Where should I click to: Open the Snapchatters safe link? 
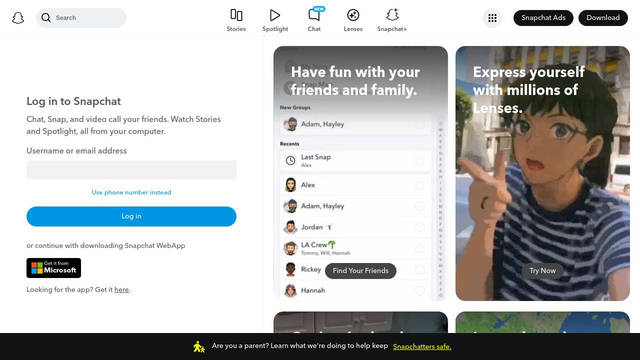(x=422, y=347)
